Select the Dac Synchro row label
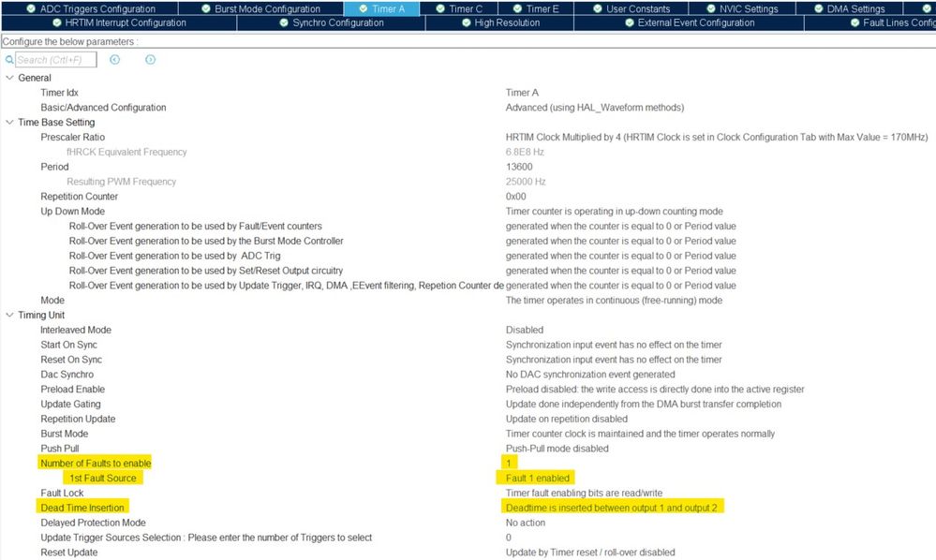 point(67,375)
